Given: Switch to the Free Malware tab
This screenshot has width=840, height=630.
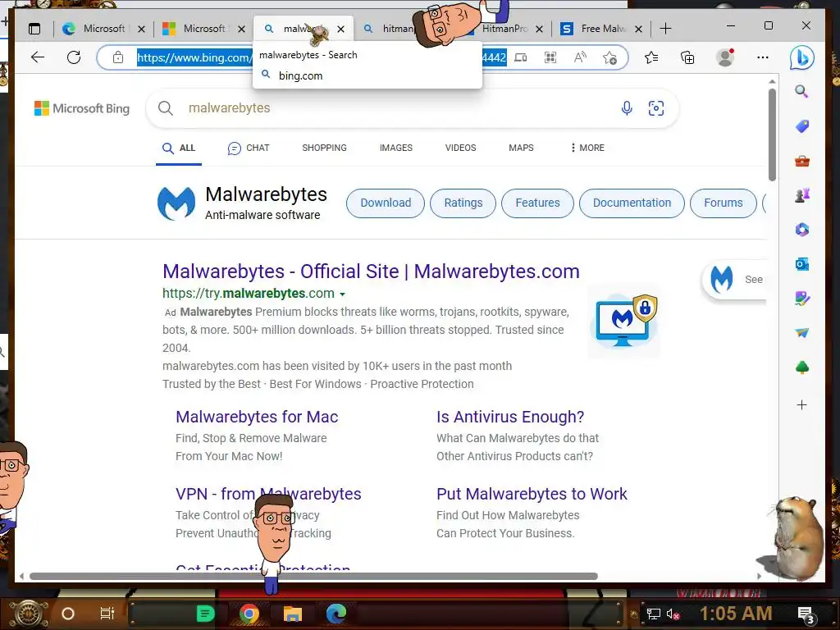Looking at the screenshot, I should click(x=601, y=29).
